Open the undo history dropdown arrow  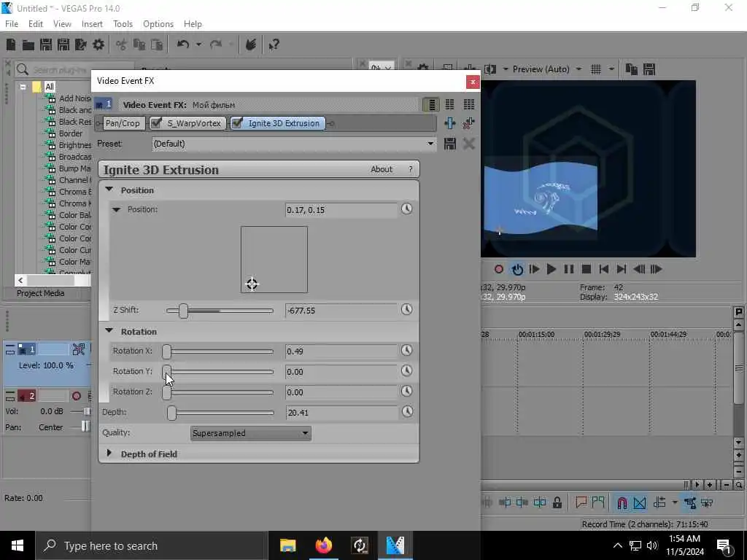(x=198, y=44)
